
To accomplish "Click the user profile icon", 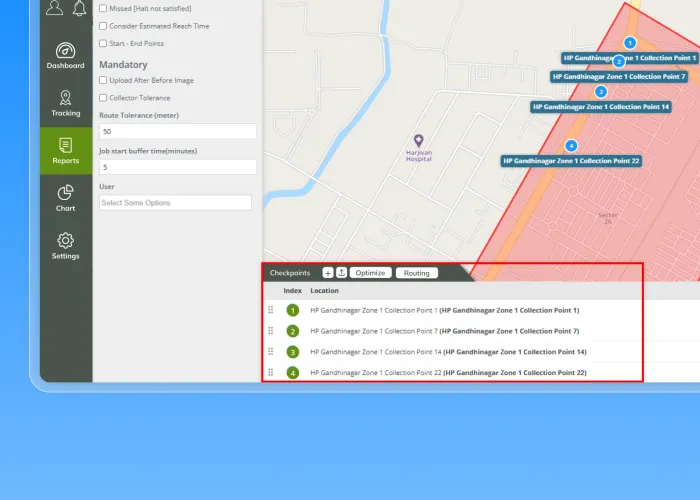I will click(54, 8).
